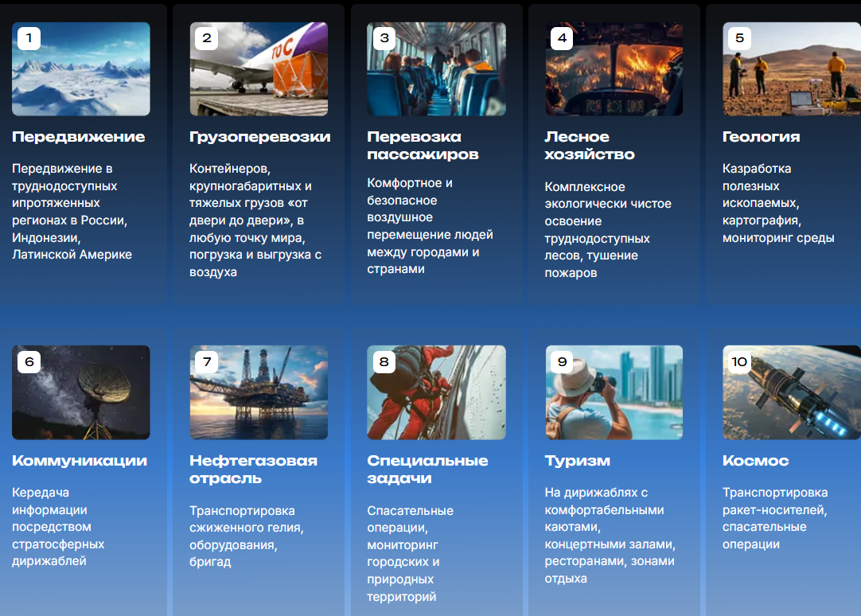Click description about стратосферных дирижаблей

click(x=58, y=527)
